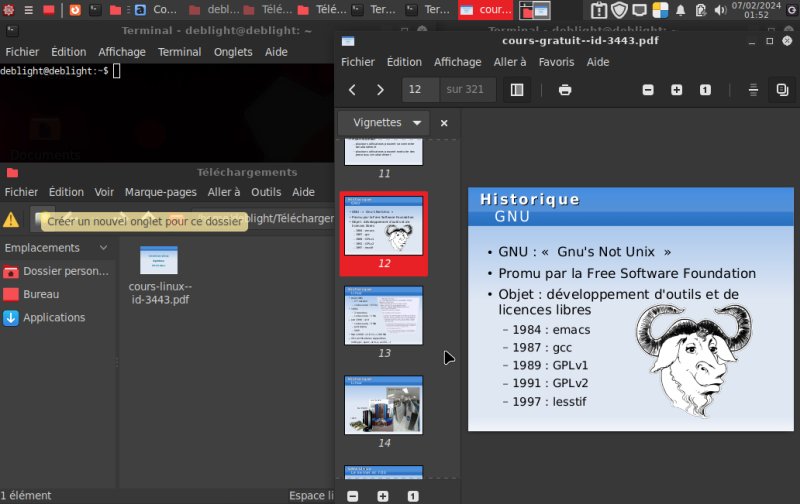Viewport: 800px width, 504px height.
Task: Shrink thumbnails with the sidebar minus icon
Action: 352,496
